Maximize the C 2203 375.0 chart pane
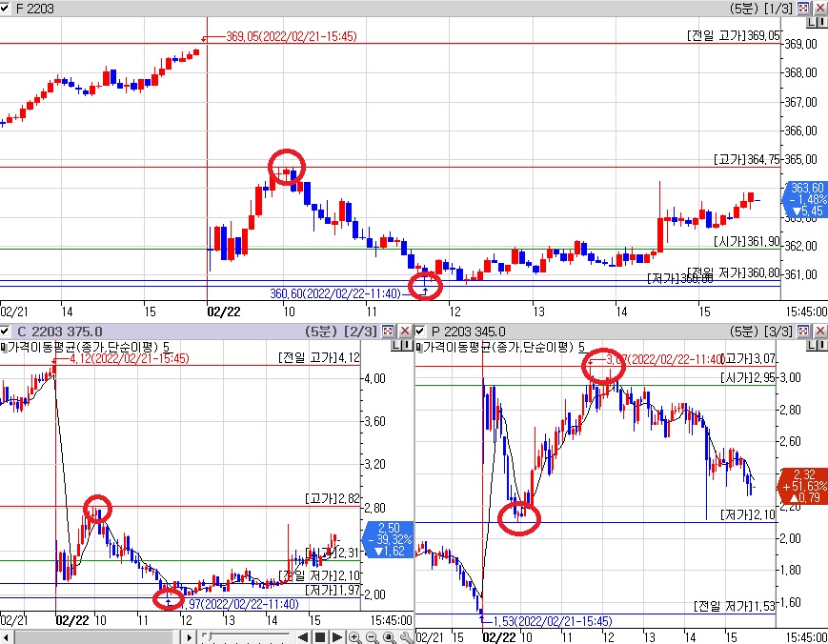 click(x=388, y=331)
